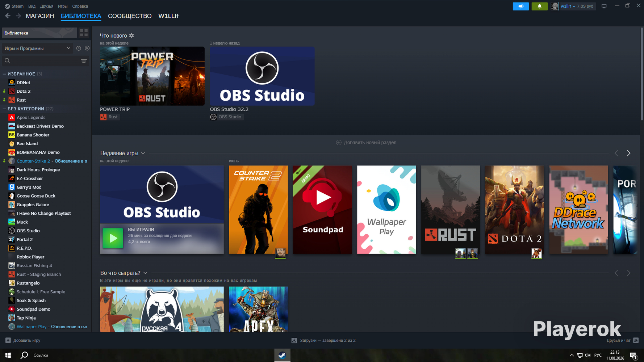Open the Справка menu
Viewport: 644px width, 362px height.
pos(80,6)
